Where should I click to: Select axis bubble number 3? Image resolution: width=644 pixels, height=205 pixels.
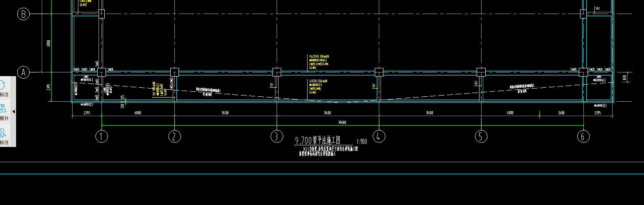277,136
